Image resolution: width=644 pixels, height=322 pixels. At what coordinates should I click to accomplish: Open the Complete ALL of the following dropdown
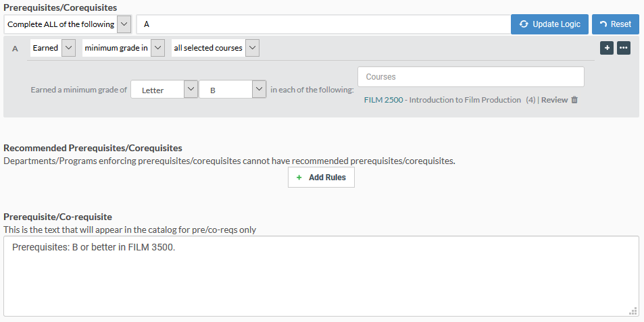(68, 24)
